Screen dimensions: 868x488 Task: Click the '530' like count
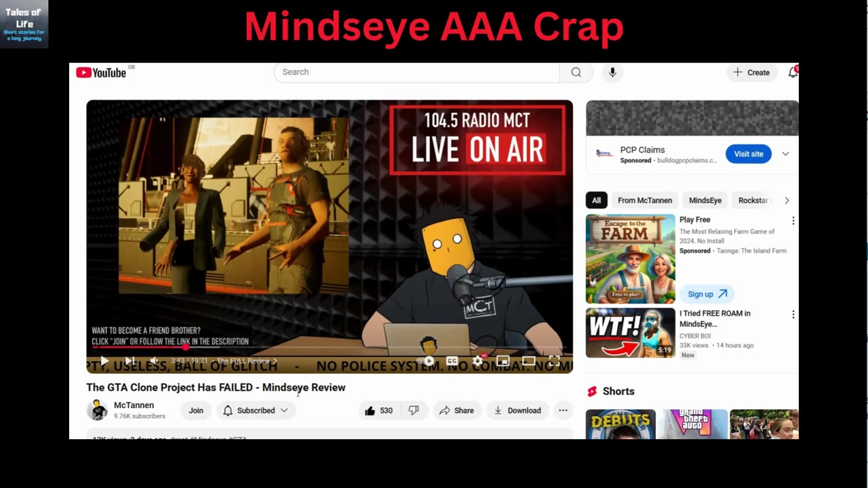[x=386, y=411]
